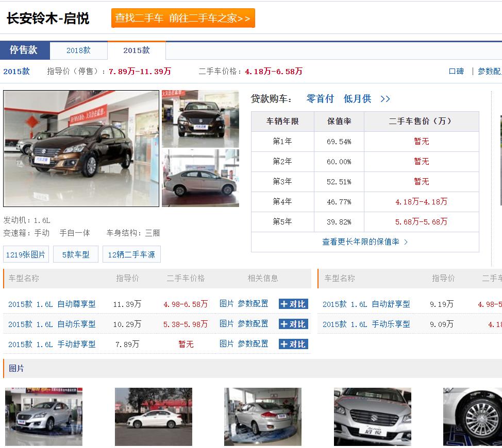Select the 2015款 tab

tap(136, 50)
